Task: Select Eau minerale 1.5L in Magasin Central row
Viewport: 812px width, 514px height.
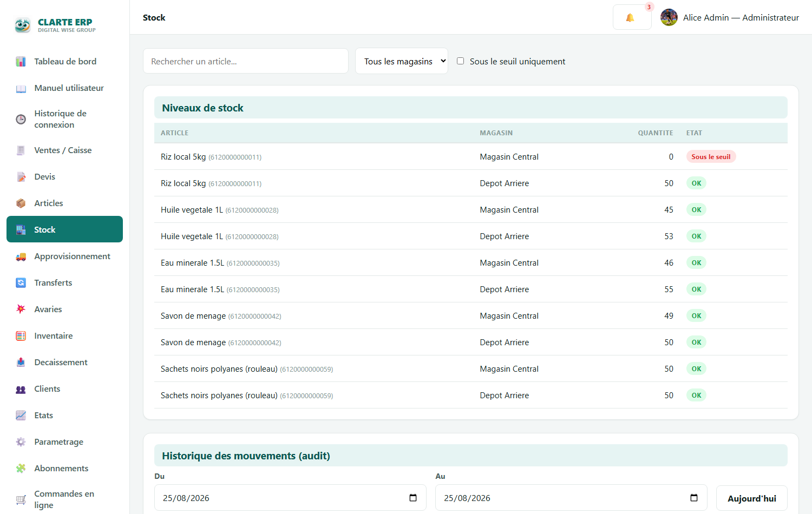Action: coord(471,263)
